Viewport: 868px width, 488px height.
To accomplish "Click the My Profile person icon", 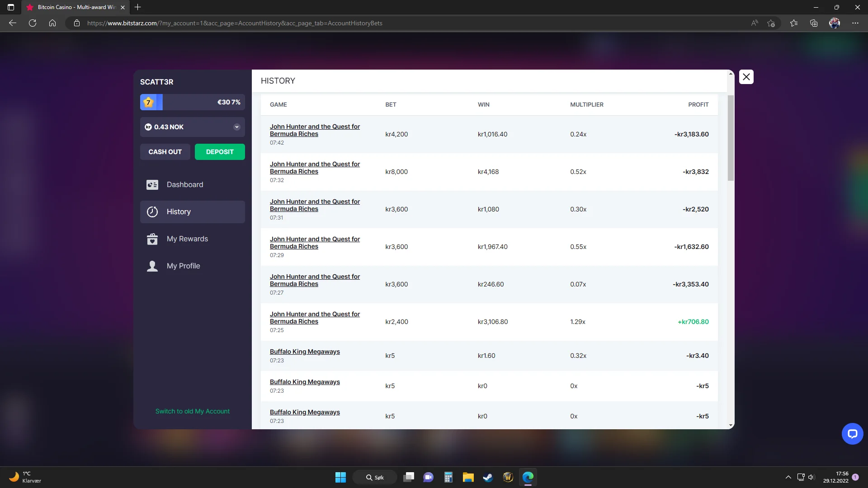I will (x=152, y=266).
